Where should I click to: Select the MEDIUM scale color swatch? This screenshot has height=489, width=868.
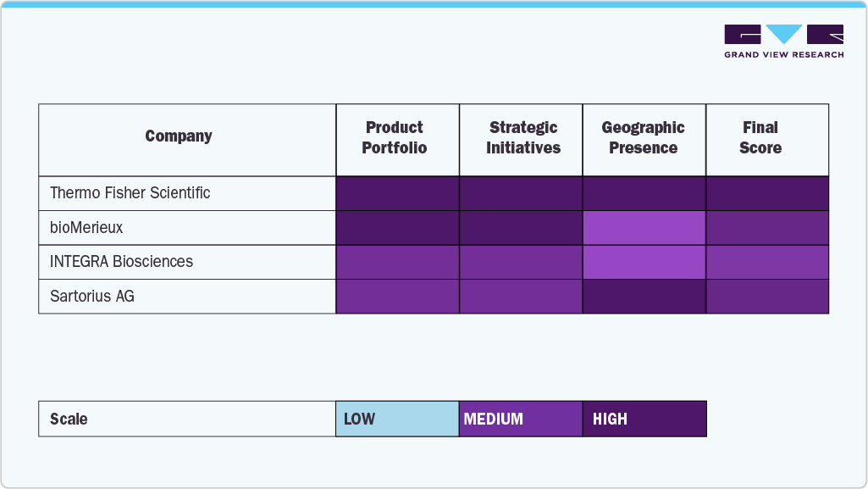tap(521, 419)
